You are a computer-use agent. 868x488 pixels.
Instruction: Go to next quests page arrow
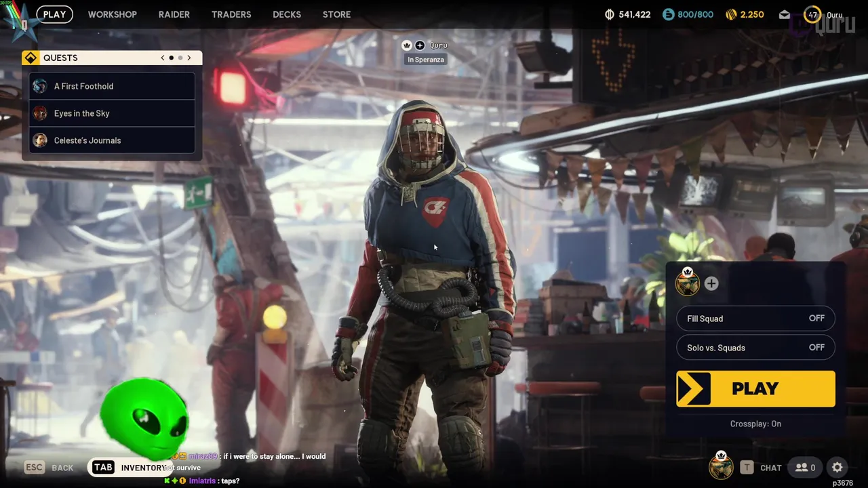point(189,58)
